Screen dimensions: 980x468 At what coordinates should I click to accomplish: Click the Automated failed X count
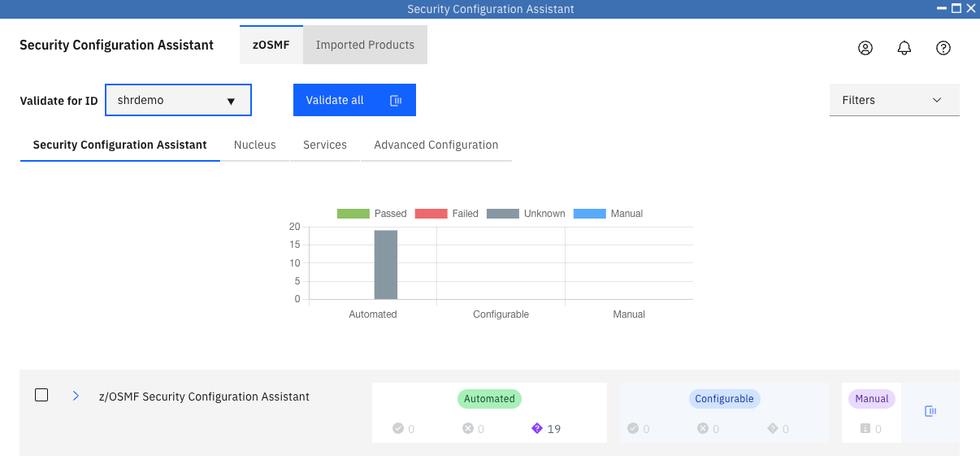click(x=474, y=429)
